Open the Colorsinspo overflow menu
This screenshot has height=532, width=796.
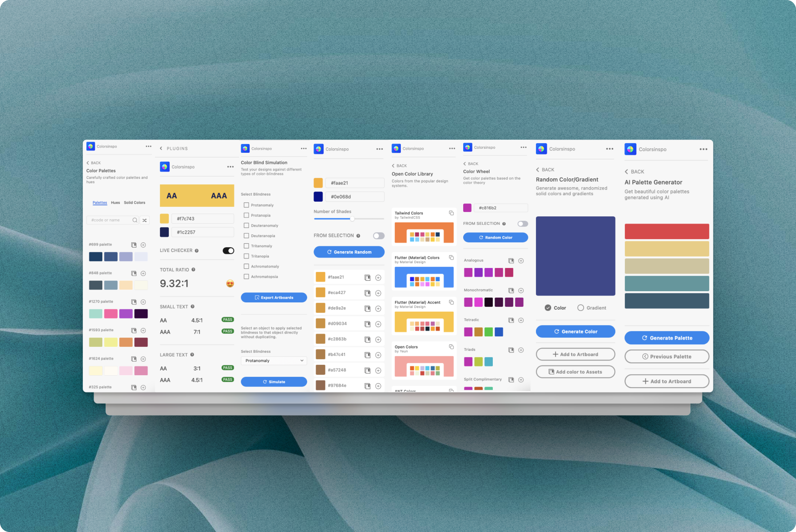pyautogui.click(x=149, y=146)
